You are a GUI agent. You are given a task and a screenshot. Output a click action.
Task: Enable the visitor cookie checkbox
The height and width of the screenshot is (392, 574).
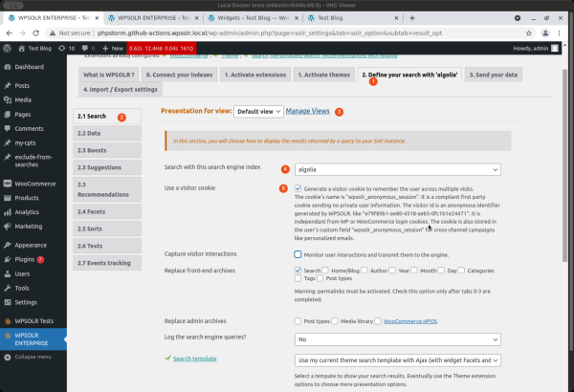click(299, 188)
